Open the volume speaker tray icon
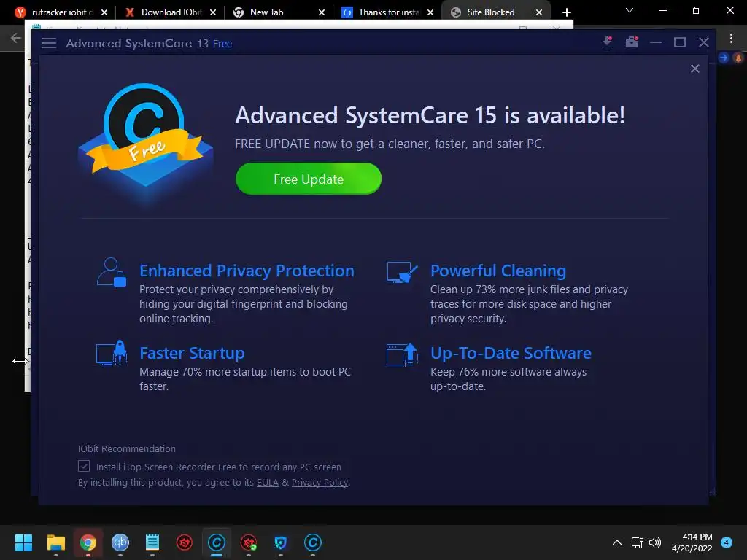 pos(656,542)
